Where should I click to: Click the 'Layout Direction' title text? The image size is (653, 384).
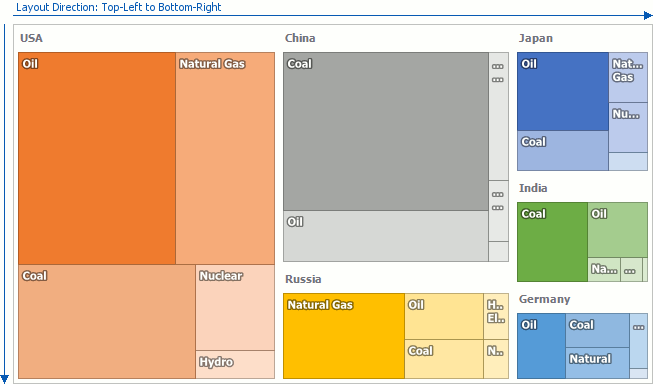(119, 7)
